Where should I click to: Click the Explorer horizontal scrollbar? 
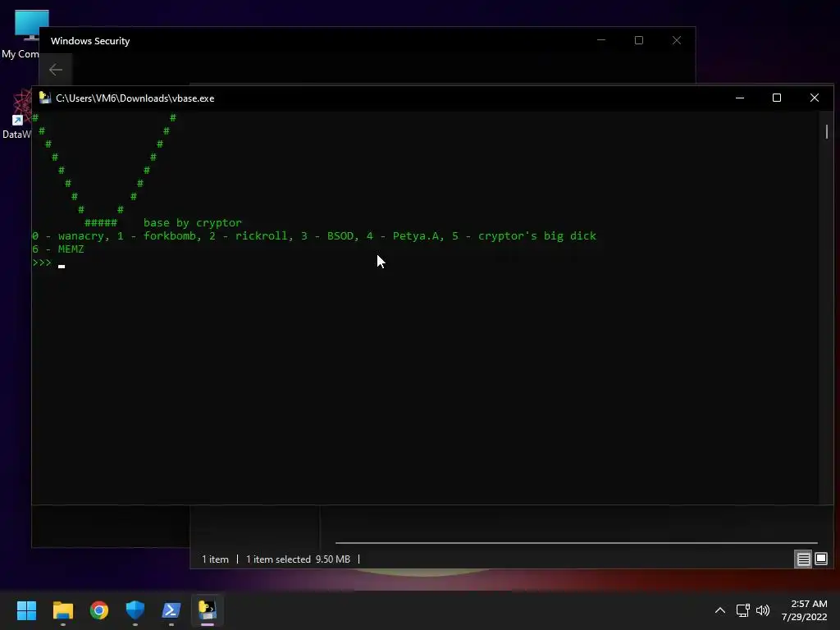576,543
